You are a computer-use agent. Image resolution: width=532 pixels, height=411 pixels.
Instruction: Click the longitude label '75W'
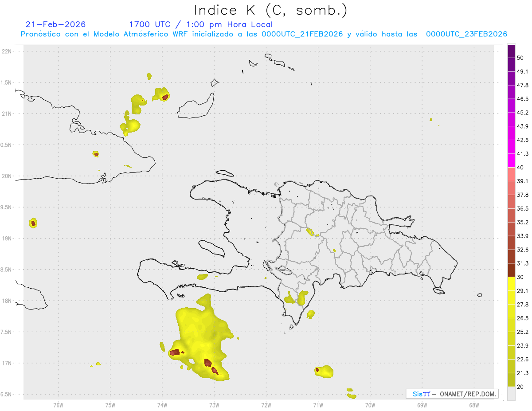click(110, 405)
